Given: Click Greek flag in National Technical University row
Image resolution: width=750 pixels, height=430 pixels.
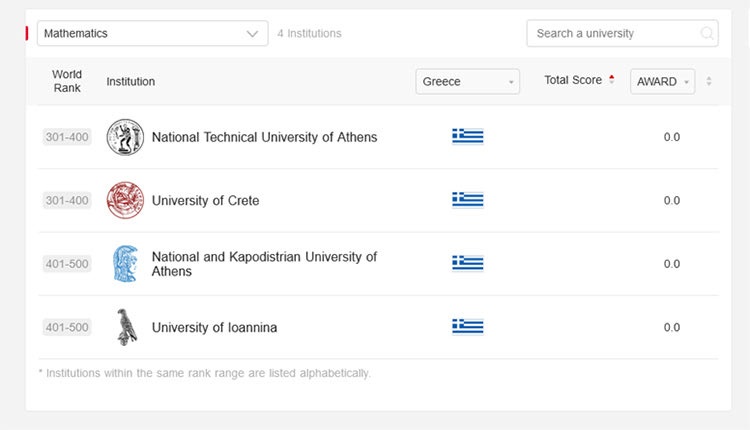Looking at the screenshot, I should point(468,136).
